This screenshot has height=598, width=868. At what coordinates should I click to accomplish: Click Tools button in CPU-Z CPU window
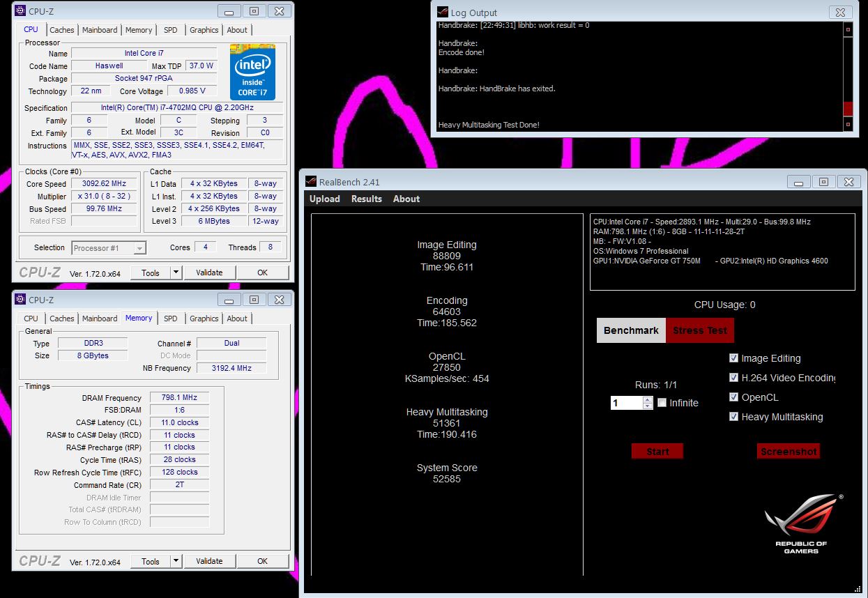click(151, 273)
